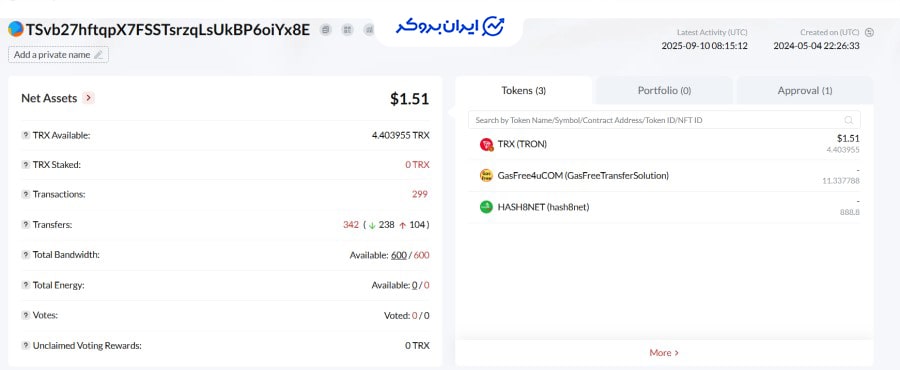Viewport: 900px width, 370px height.
Task: Click the 342 transfers total
Action: (x=351, y=225)
